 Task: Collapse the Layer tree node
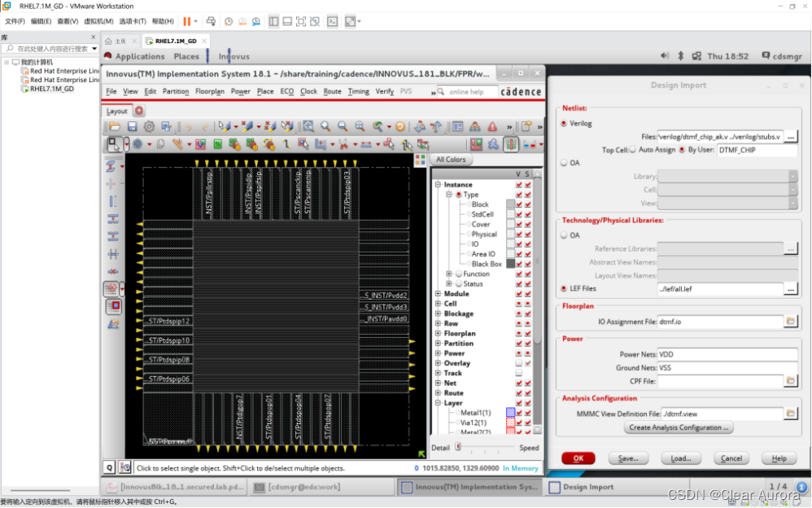click(x=438, y=403)
